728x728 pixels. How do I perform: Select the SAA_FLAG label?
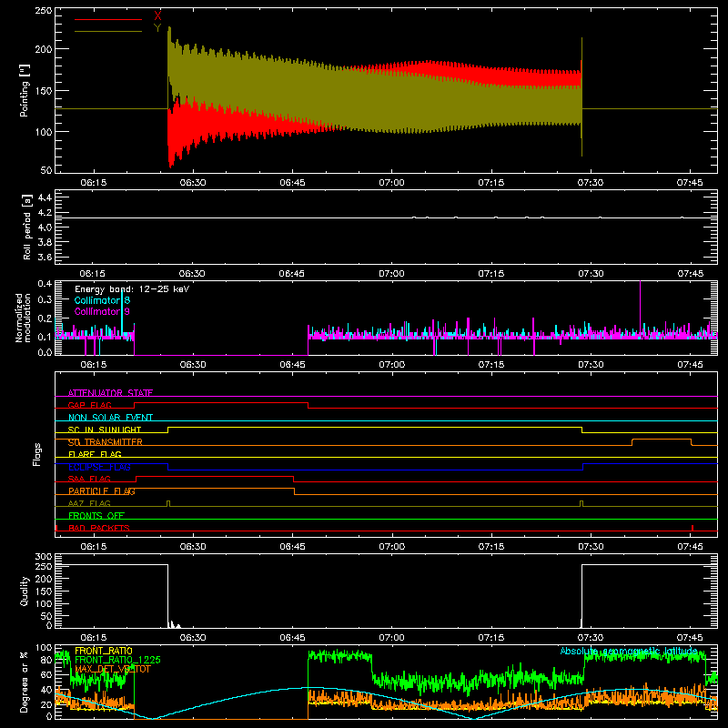[x=89, y=479]
